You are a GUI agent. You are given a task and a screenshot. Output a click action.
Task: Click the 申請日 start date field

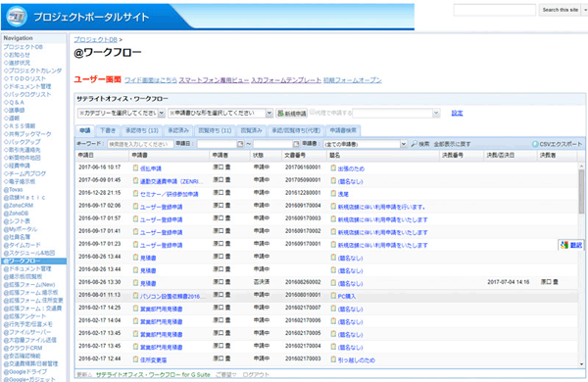pyautogui.click(x=218, y=144)
